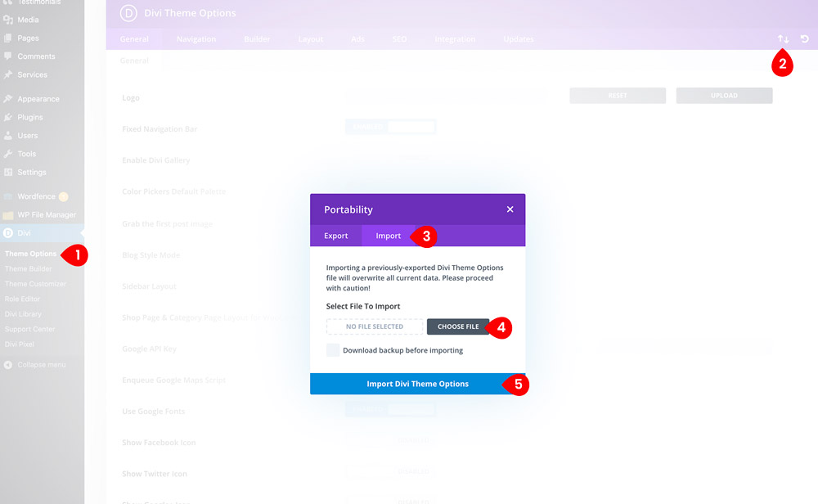
Task: Open Theme Builder in Divi submenu
Action: click(x=28, y=268)
